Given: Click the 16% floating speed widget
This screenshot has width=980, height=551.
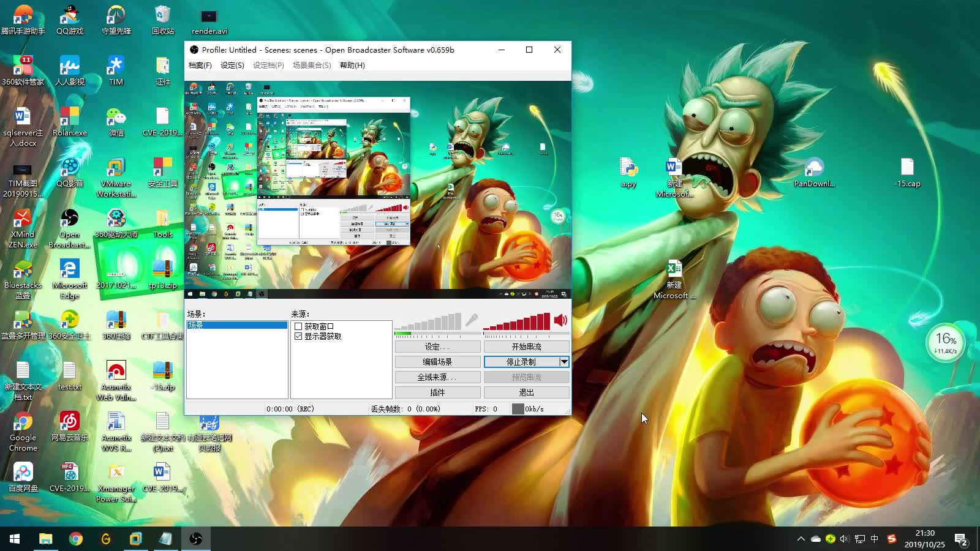Looking at the screenshot, I should coord(946,343).
